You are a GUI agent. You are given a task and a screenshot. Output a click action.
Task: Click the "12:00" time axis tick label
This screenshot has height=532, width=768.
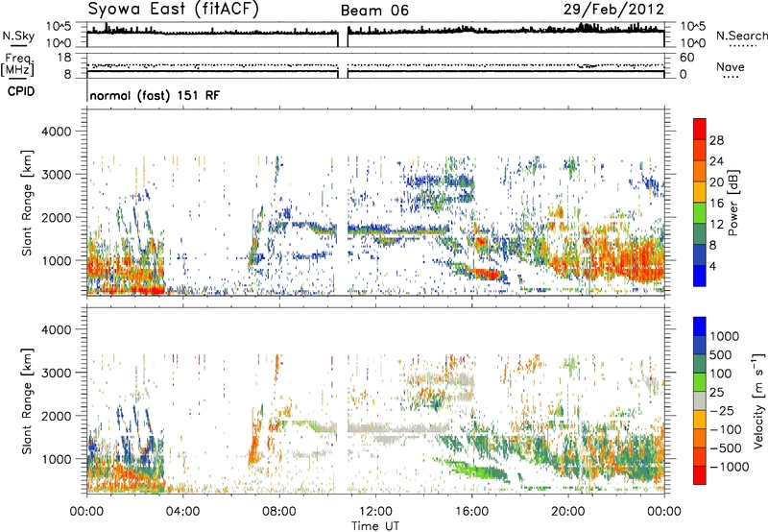pyautogui.click(x=375, y=512)
